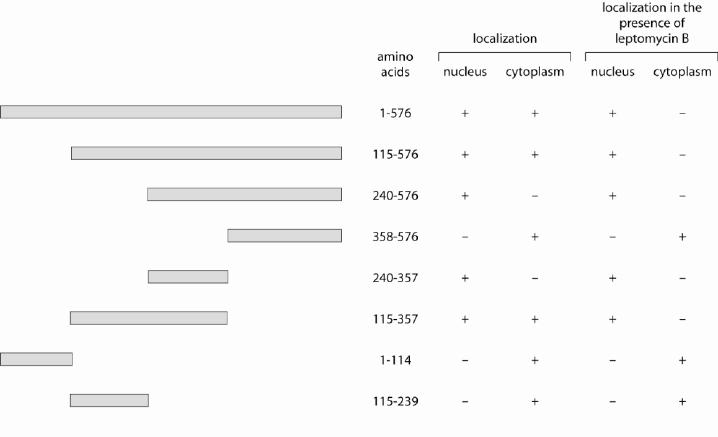Click the full-length 1-576 gray bar
718x437 pixels.
(x=171, y=112)
